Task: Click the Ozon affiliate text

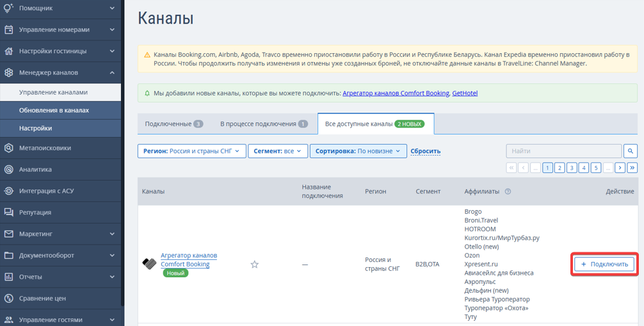Action: pos(472,256)
